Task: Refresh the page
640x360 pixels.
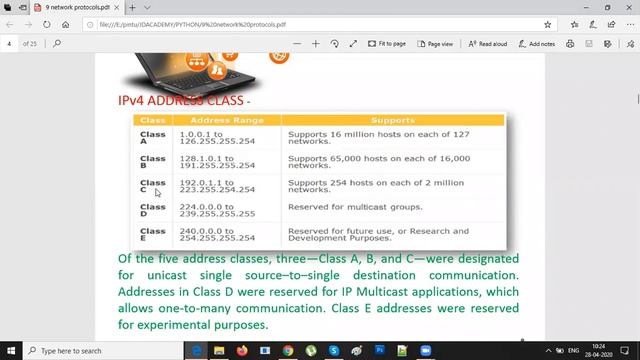Action: coord(47,24)
